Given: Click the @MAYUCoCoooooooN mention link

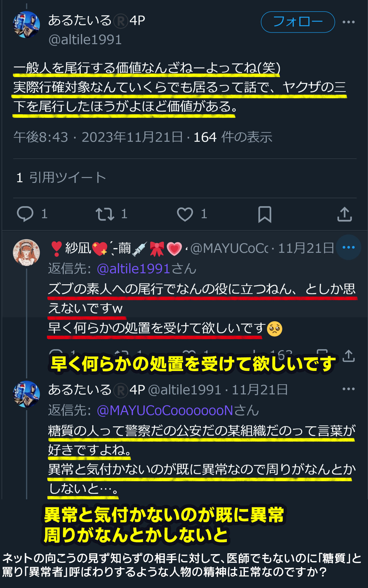Looking at the screenshot, I should point(165,410).
